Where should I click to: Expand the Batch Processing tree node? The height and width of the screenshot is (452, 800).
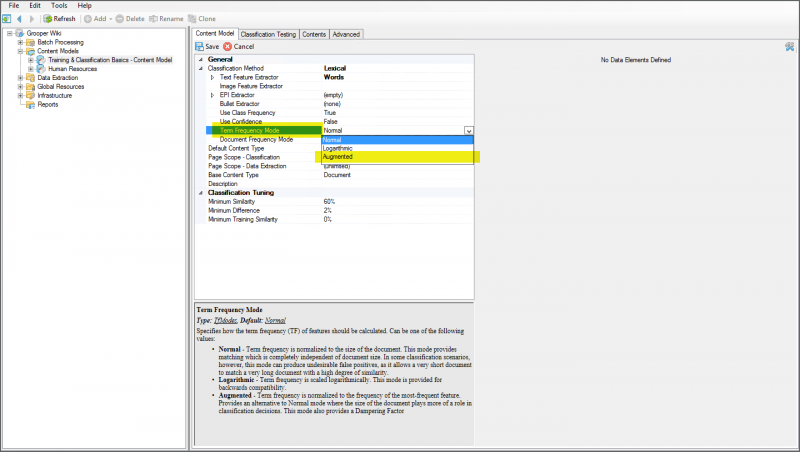coord(20,42)
